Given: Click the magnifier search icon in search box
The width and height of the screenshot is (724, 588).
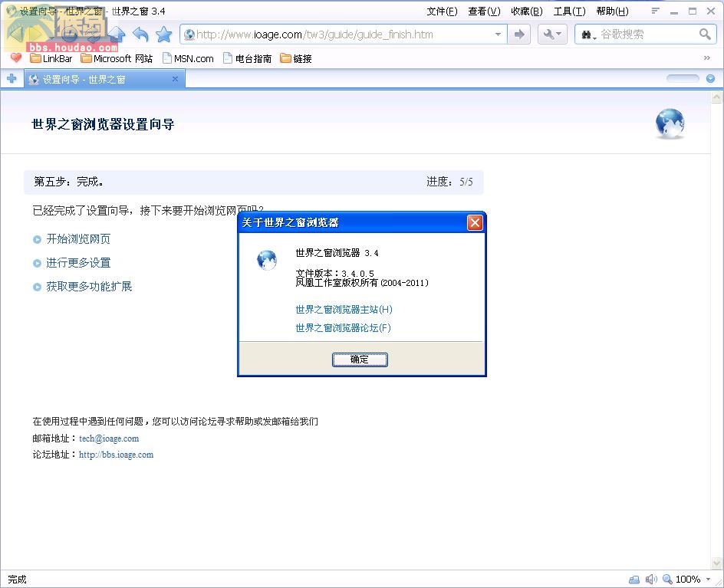Looking at the screenshot, I should coord(705,34).
